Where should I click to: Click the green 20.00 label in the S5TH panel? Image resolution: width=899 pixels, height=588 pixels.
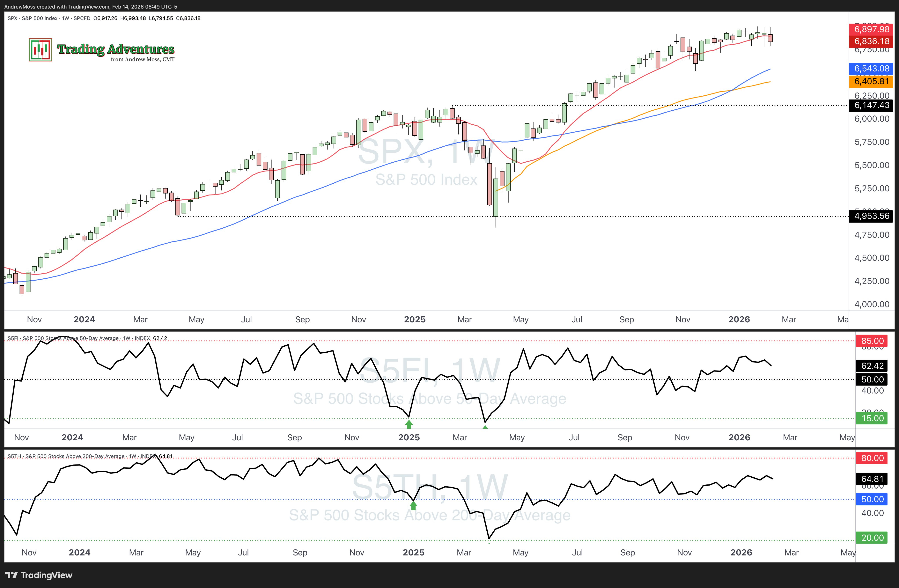click(x=872, y=537)
